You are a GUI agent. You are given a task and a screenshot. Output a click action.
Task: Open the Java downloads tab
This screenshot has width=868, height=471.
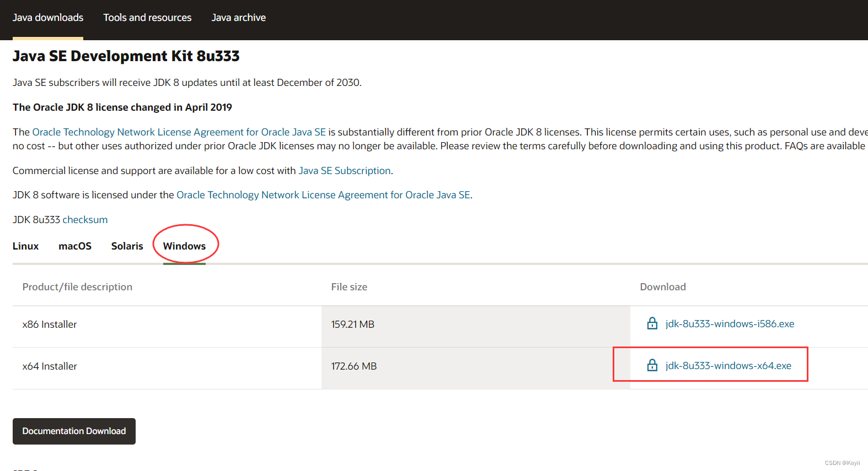(48, 18)
